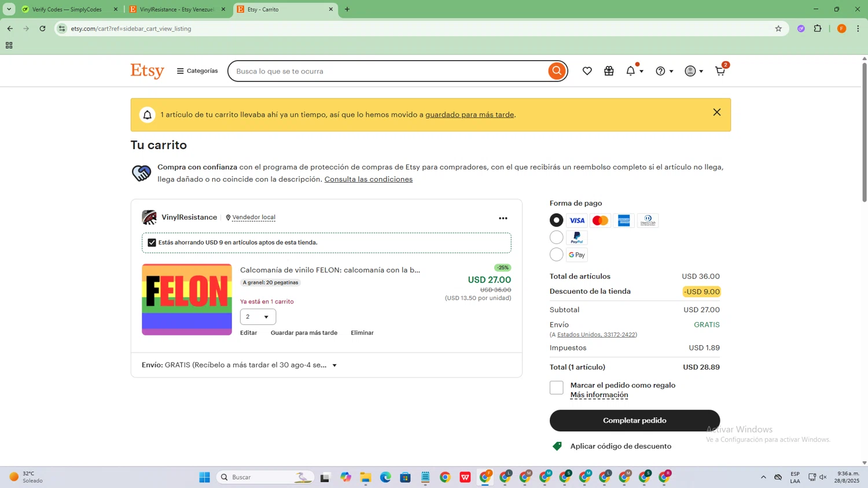Show hidden system tray icons

click(x=763, y=477)
